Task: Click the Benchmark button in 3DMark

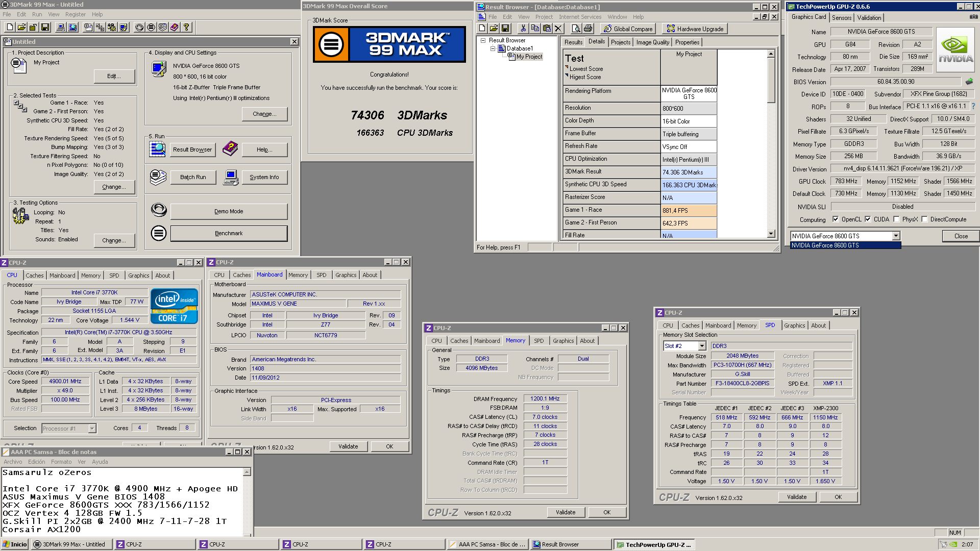Action: click(229, 233)
